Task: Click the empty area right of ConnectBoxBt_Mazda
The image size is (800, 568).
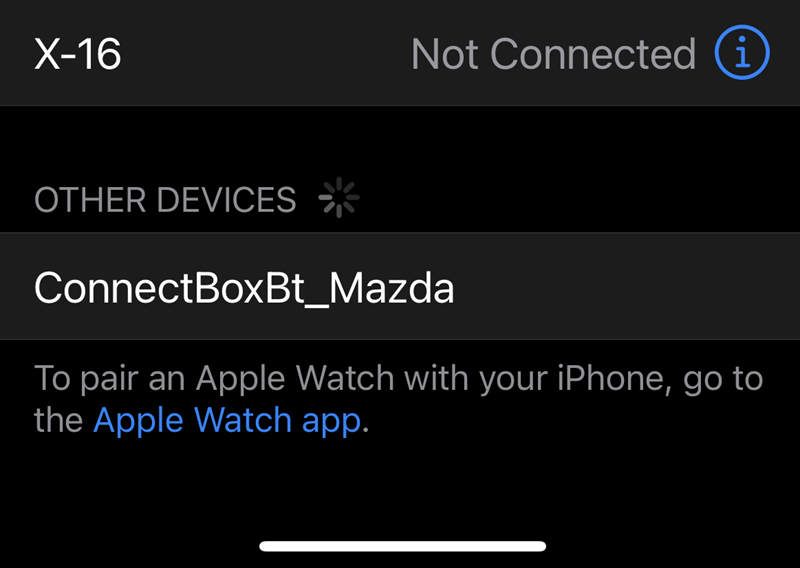Action: tap(630, 288)
